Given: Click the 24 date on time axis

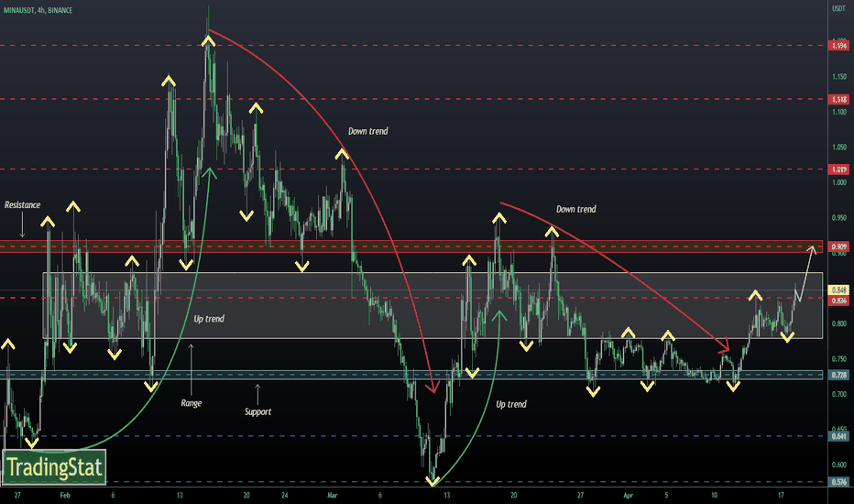Looking at the screenshot, I should (x=285, y=495).
